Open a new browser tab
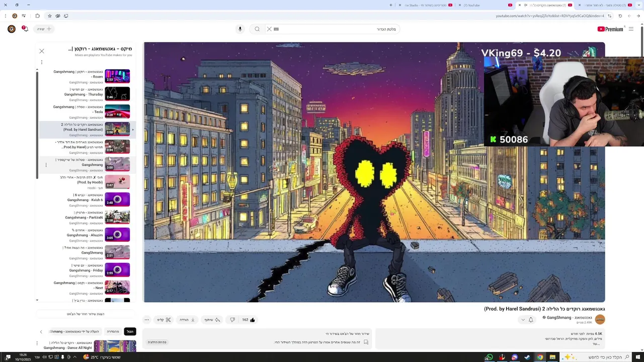The image size is (644, 362). click(x=390, y=5)
